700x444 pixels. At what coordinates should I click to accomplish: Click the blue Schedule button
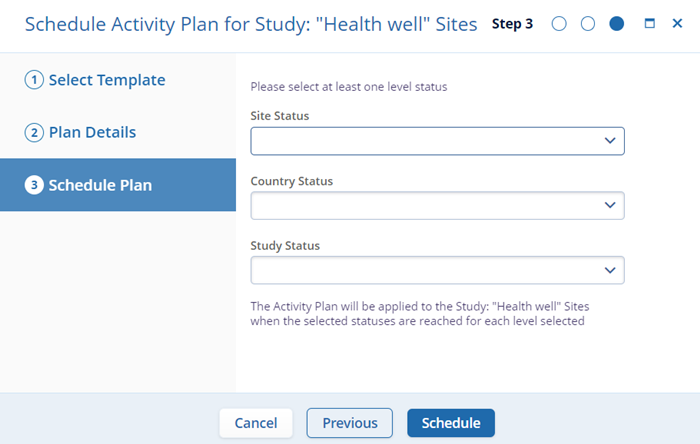[x=451, y=423]
